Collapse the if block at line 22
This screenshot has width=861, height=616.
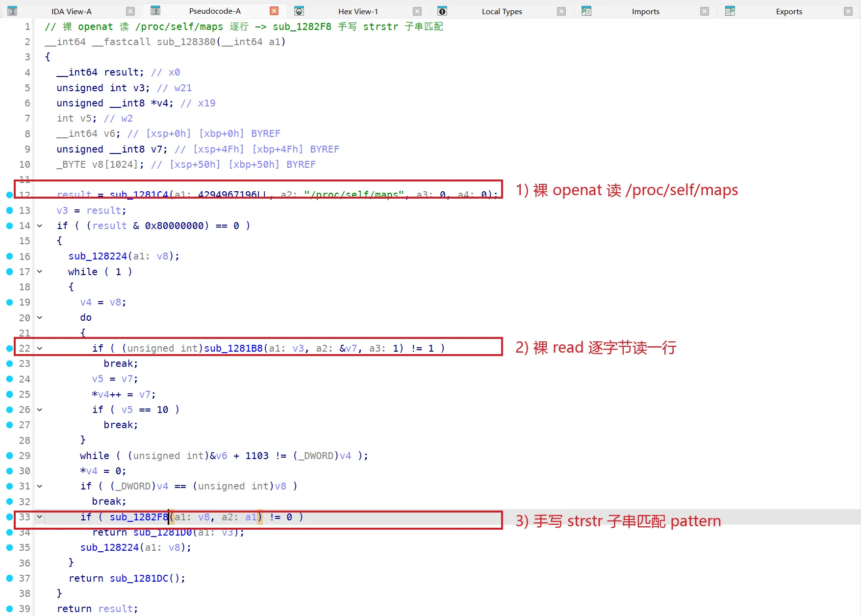point(40,348)
